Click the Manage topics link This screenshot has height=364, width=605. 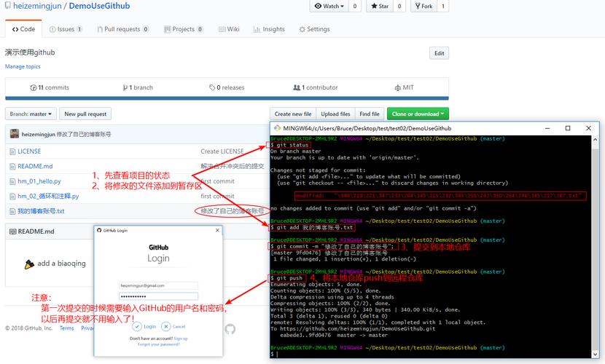pyautogui.click(x=23, y=66)
